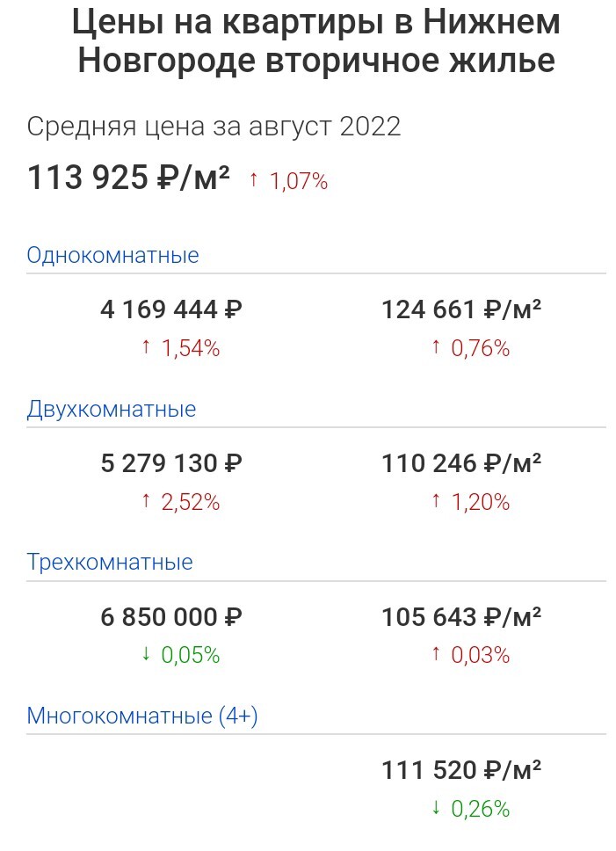The height and width of the screenshot is (851, 616).
Task: Click the 110 246 ₽/м² value
Action: [x=461, y=463]
